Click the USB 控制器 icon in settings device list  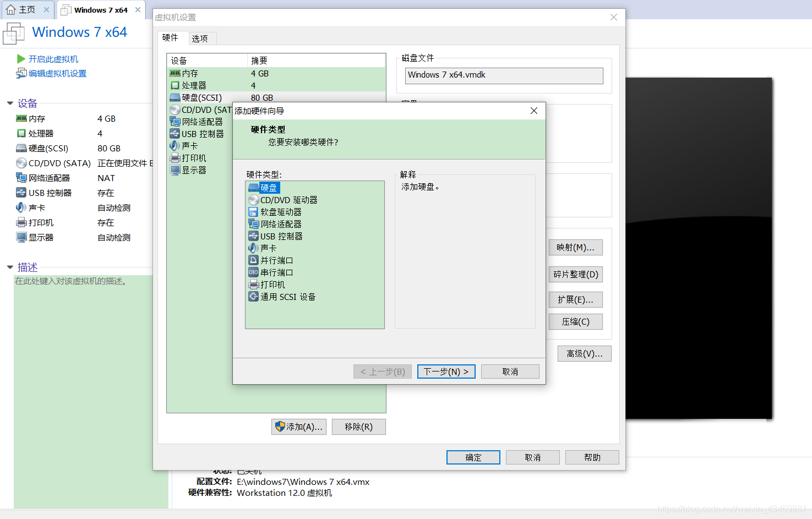(x=175, y=134)
